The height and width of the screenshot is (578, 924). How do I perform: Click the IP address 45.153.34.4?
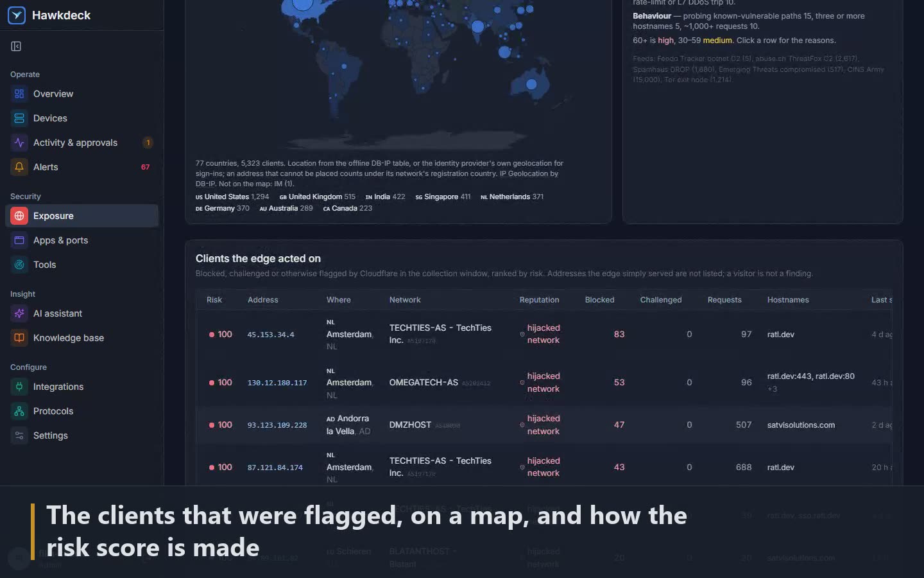coord(271,335)
